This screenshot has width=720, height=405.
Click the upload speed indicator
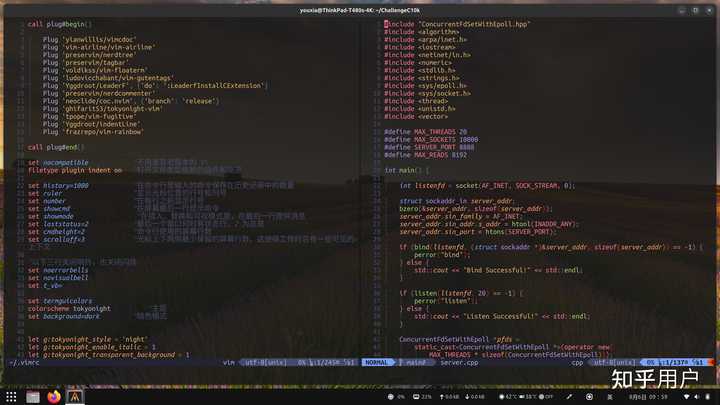click(x=449, y=397)
